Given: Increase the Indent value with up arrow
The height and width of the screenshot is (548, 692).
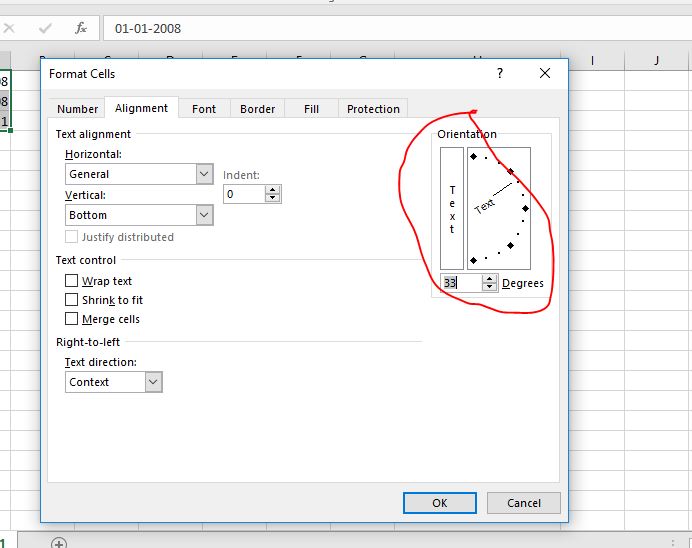Looking at the screenshot, I should [x=272, y=190].
